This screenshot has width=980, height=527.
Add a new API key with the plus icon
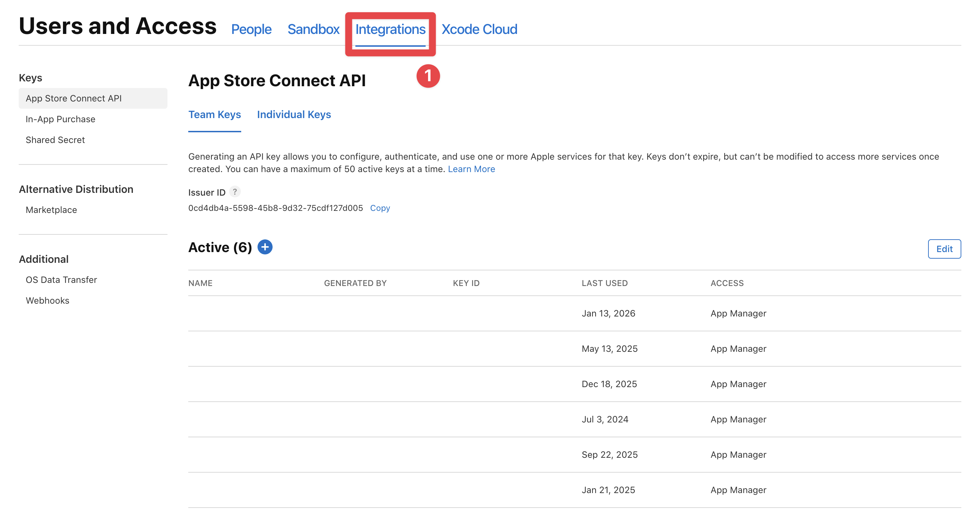pos(265,247)
